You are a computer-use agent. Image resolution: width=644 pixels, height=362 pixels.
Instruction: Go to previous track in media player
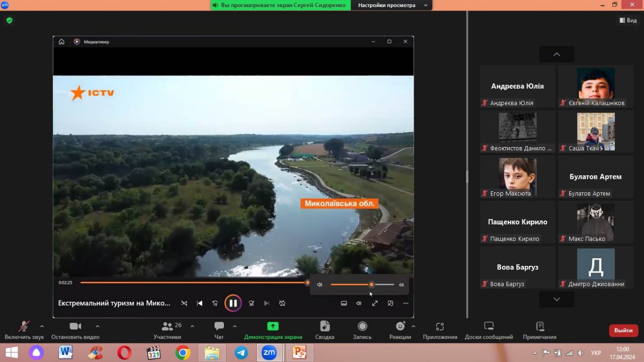click(x=200, y=303)
